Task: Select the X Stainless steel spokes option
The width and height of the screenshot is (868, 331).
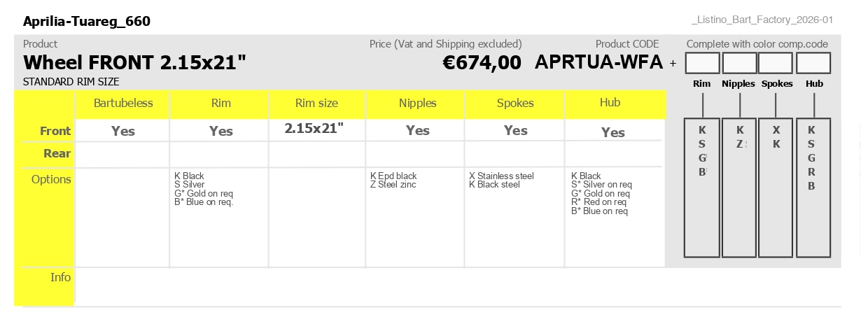Action: (501, 176)
